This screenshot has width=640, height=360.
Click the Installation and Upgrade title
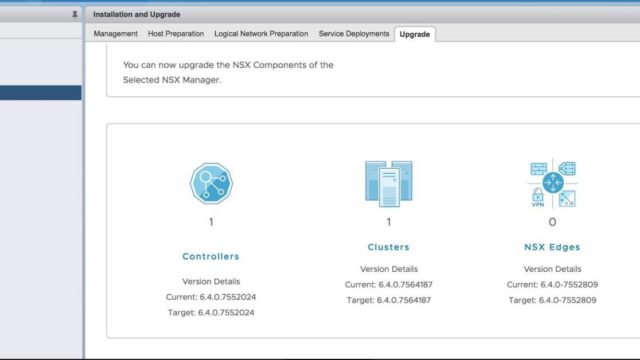tap(137, 14)
